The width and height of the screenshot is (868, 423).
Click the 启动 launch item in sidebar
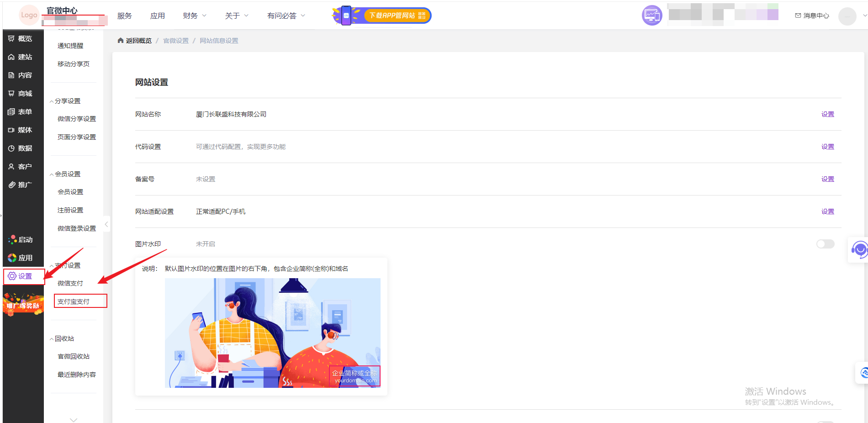(21, 240)
